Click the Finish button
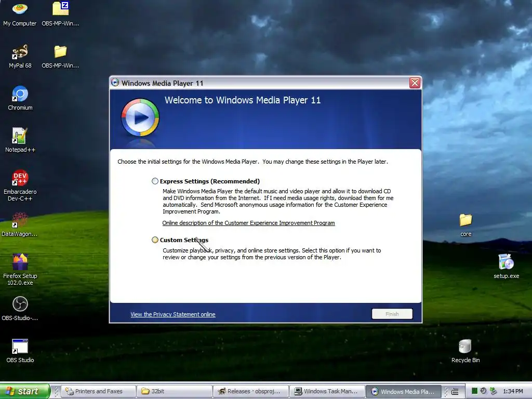 pos(392,314)
